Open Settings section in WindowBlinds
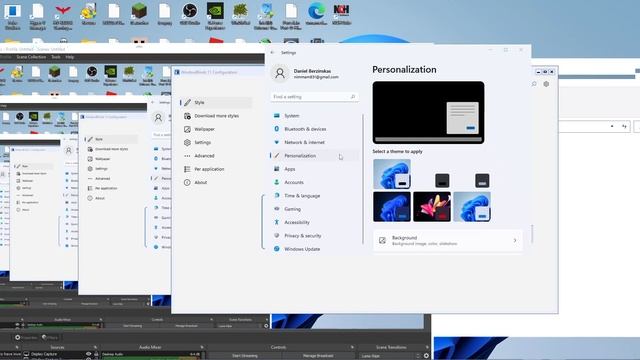The width and height of the screenshot is (640, 360). [216, 142]
